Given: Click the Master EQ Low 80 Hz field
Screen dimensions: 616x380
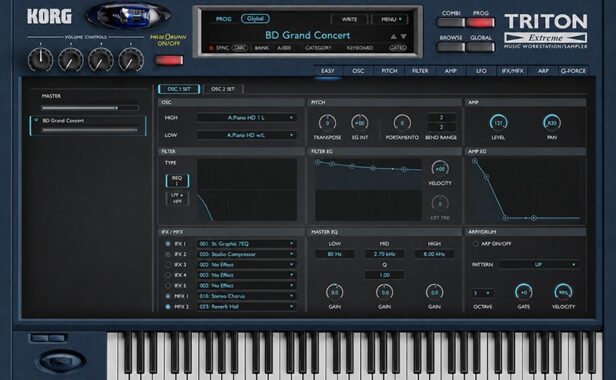Looking at the screenshot, I should (334, 254).
